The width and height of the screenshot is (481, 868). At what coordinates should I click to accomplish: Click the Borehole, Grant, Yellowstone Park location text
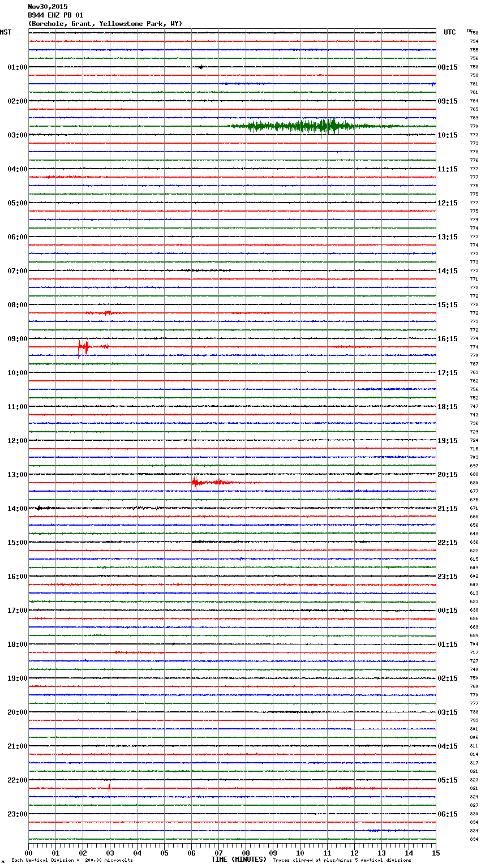click(x=105, y=24)
